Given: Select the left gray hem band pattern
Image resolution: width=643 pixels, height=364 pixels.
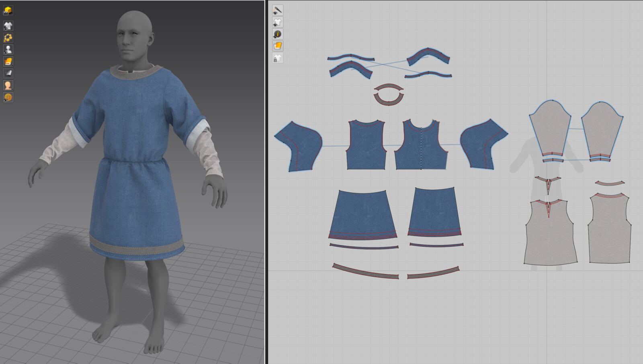Looking at the screenshot, I should [365, 271].
